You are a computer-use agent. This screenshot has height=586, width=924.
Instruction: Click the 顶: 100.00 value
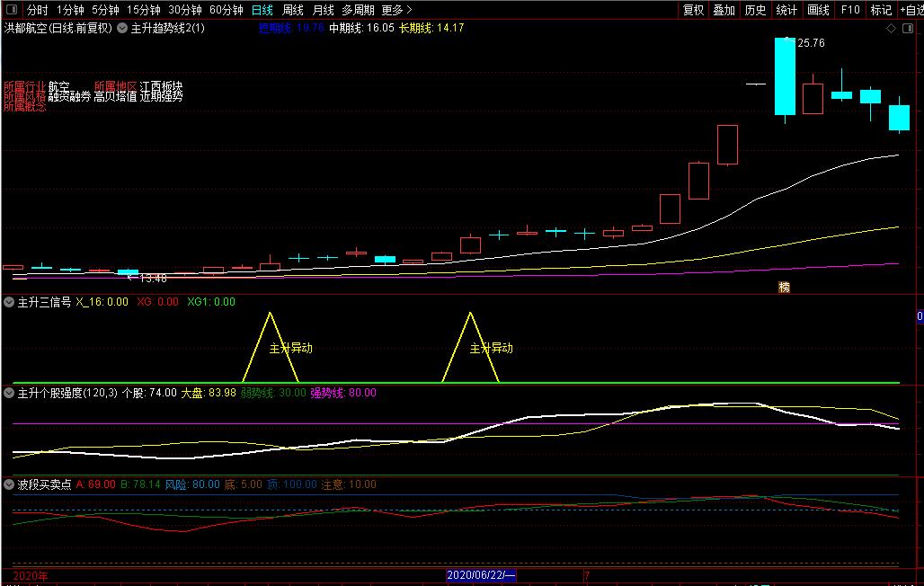(292, 484)
